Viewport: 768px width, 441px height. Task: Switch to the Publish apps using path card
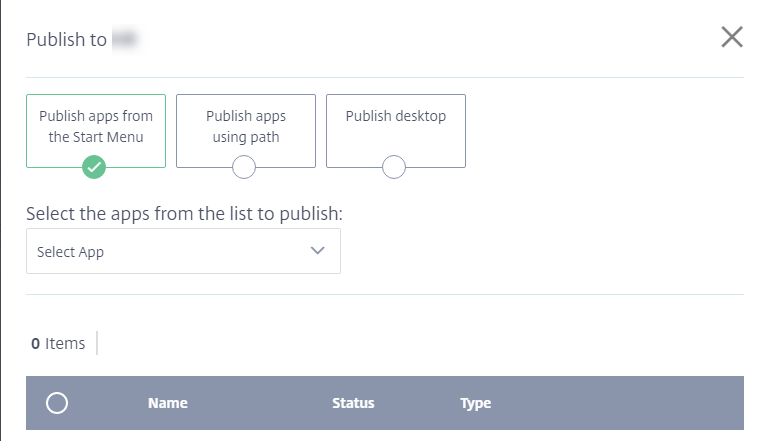tap(246, 127)
